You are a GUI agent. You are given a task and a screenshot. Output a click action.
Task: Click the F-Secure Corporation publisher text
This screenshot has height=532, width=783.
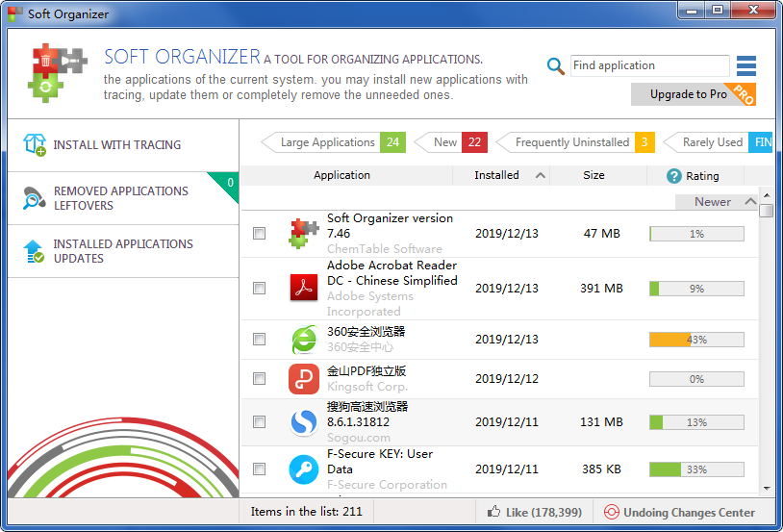[x=387, y=485]
